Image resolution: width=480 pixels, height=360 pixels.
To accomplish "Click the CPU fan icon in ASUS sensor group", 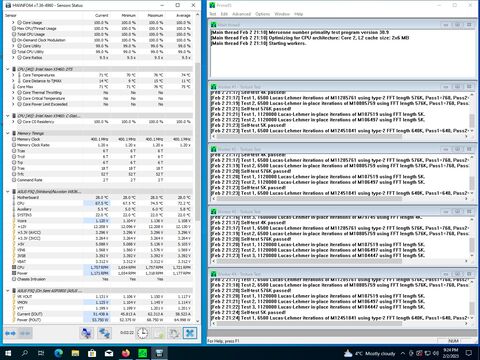I will [14, 267].
